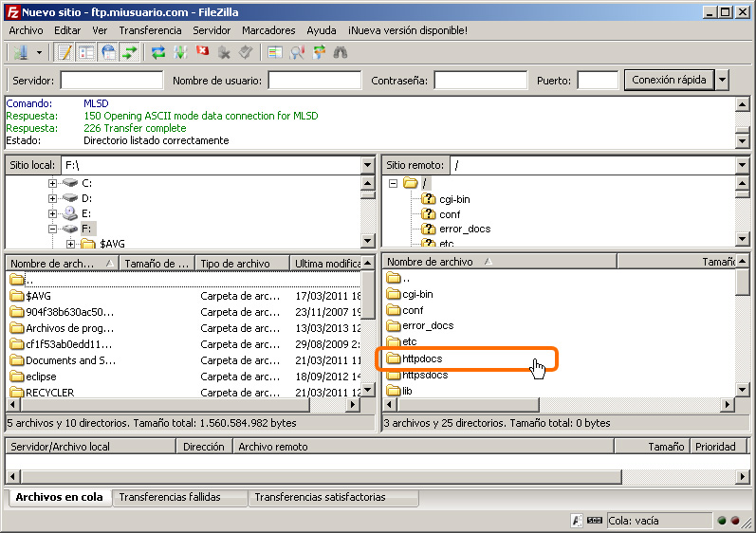This screenshot has width=756, height=533.
Task: Click the binoculars search remote files icon
Action: (x=341, y=52)
